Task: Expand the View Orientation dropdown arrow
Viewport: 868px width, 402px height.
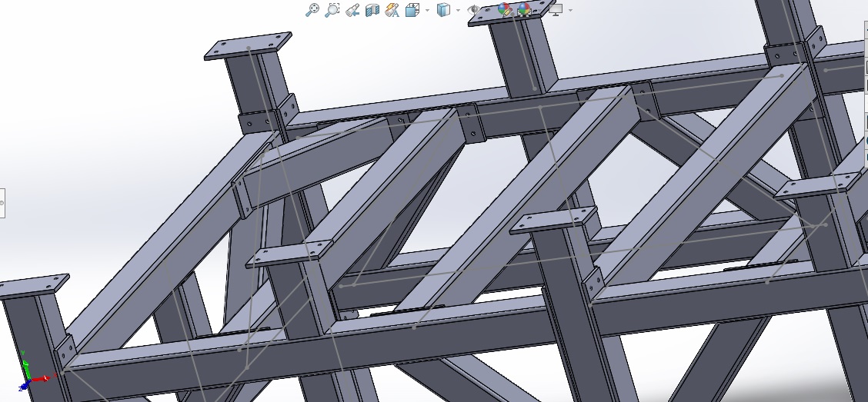Action: [x=427, y=11]
